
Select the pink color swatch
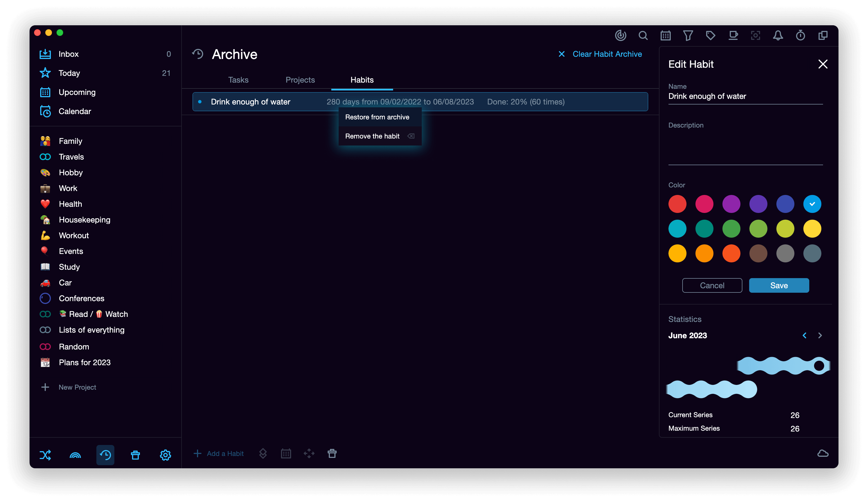704,204
